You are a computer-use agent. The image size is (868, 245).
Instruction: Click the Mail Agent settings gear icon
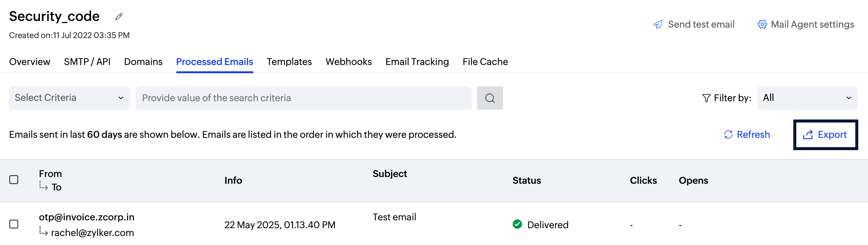[762, 24]
